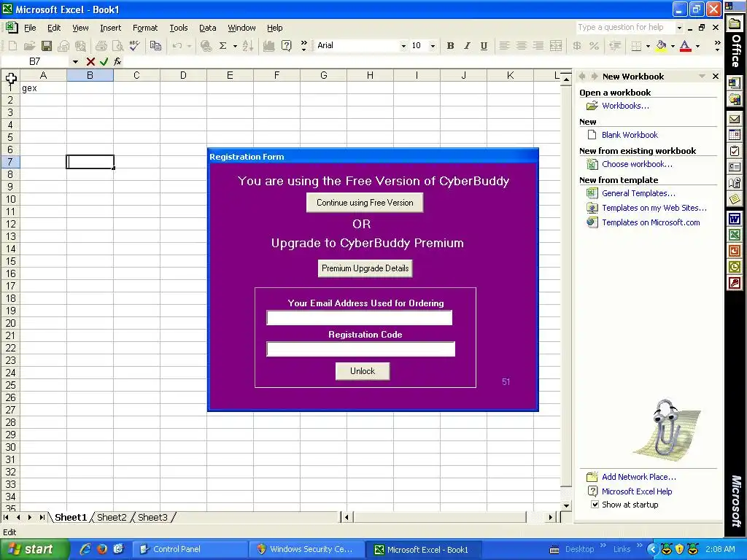Open the font size 10 dropdown
The width and height of the screenshot is (747, 560).
click(x=433, y=46)
